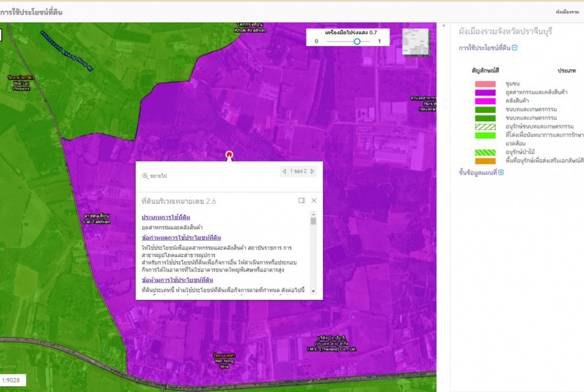584x392 pixels.
Task: Open the overview map thumbnail
Action: tap(415, 42)
